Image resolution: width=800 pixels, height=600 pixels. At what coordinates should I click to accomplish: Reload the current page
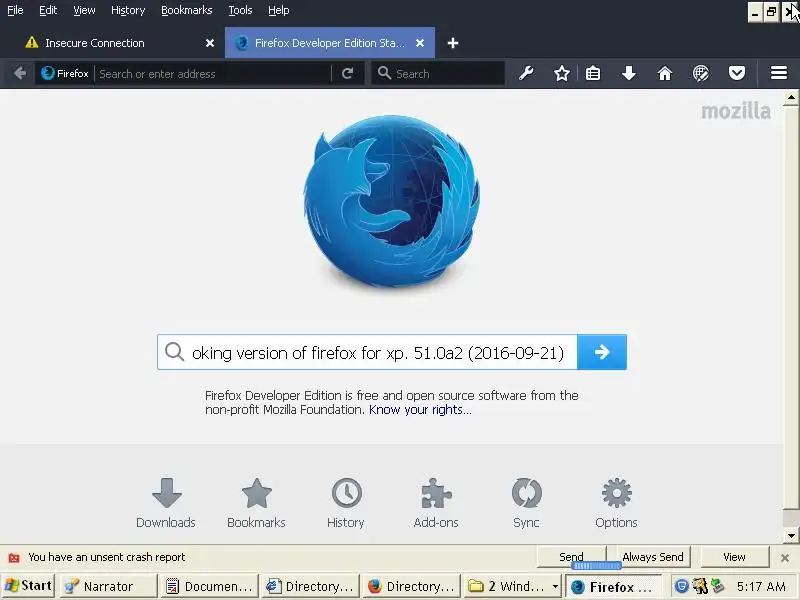[347, 73]
